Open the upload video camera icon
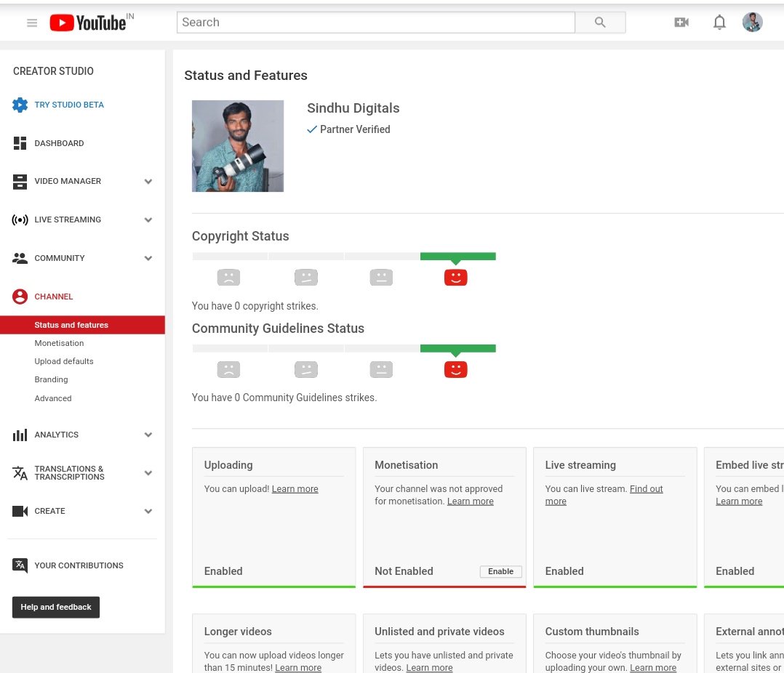The width and height of the screenshot is (784, 673). coord(681,23)
